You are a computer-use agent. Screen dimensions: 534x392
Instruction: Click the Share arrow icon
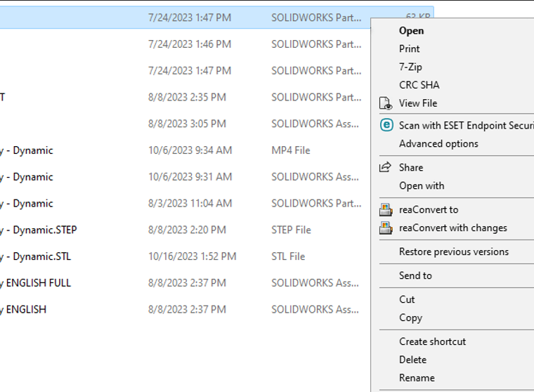pos(385,167)
